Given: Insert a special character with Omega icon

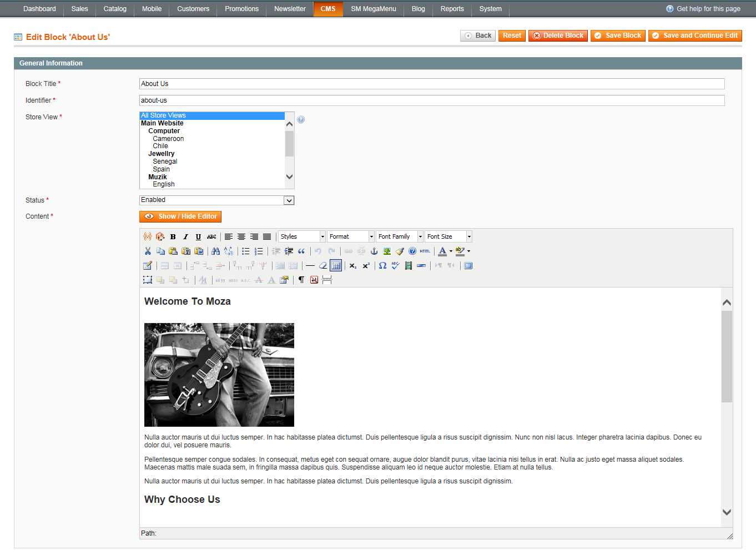Looking at the screenshot, I should (x=382, y=265).
